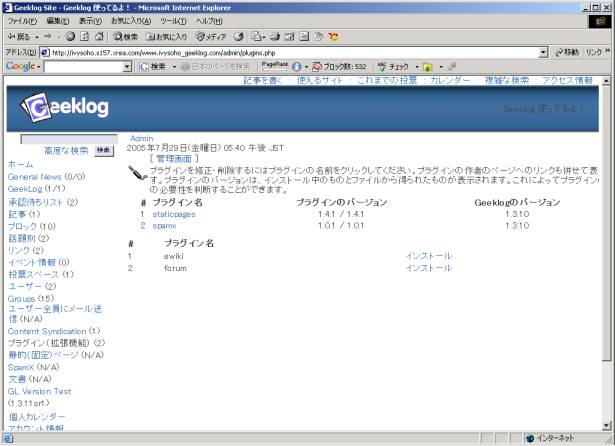Click the Go (移動) button

click(567, 52)
